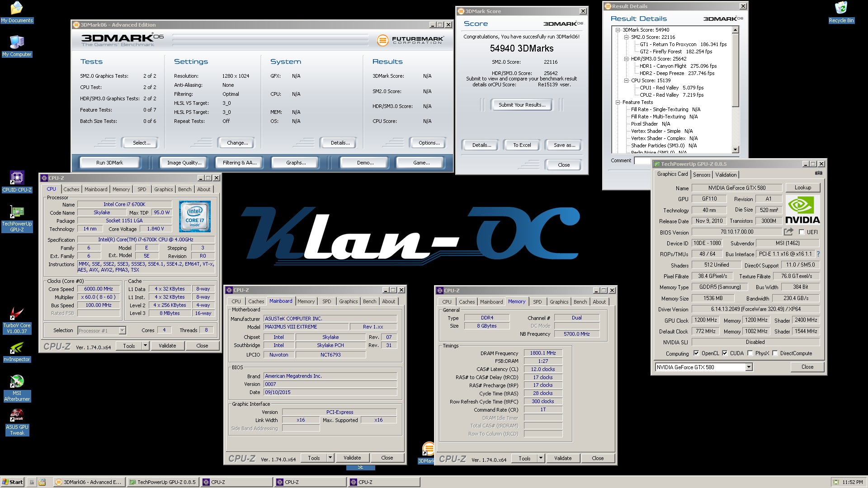The height and width of the screenshot is (488, 868).
Task: Click the Result Details vertical scrollbar
Action: pos(735,89)
